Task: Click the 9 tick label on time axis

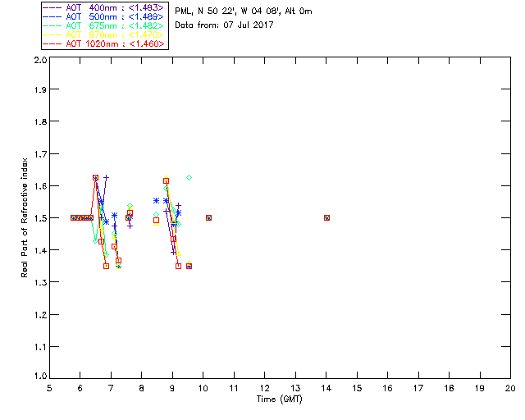Action: [172, 388]
